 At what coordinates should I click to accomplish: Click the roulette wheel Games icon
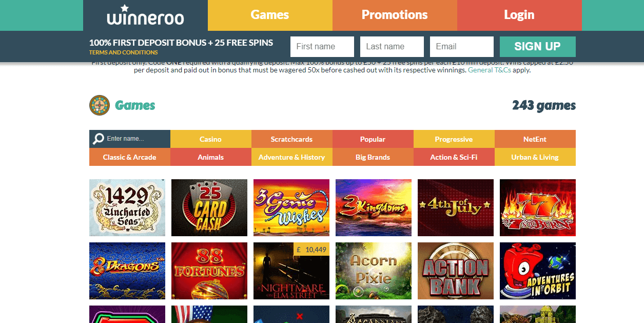100,105
